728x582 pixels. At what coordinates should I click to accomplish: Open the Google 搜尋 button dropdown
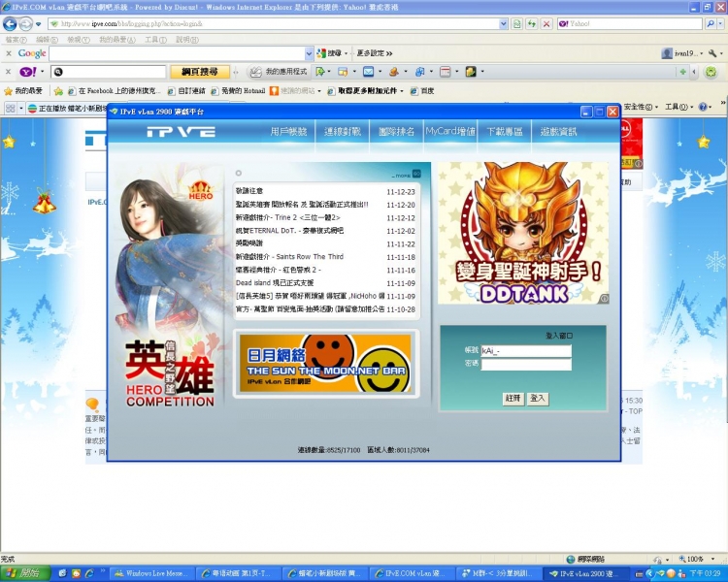point(346,53)
